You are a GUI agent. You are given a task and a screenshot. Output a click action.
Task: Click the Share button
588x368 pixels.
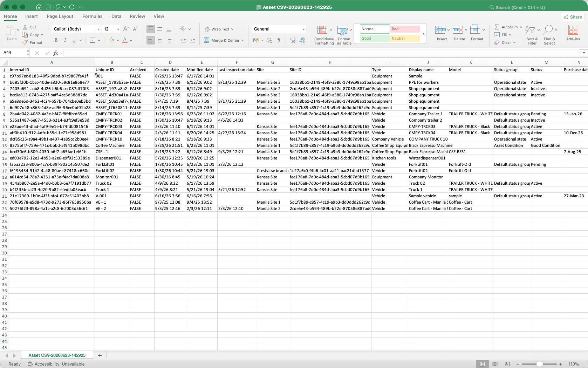point(573,17)
